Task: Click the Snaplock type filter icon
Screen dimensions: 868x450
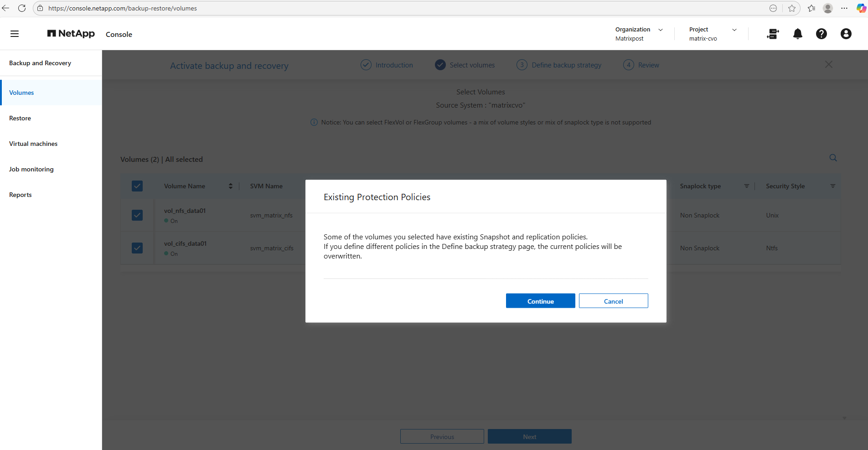Action: click(x=747, y=186)
